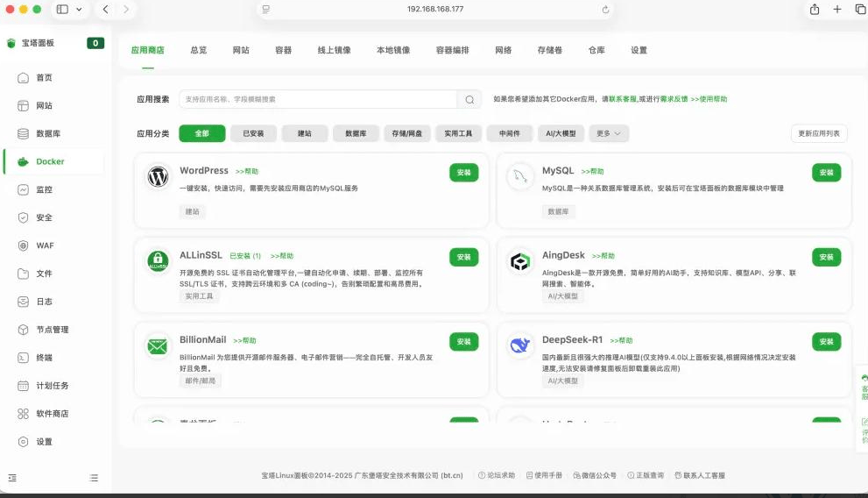Switch to the 仓库 tab
868x498 pixels.
(596, 50)
